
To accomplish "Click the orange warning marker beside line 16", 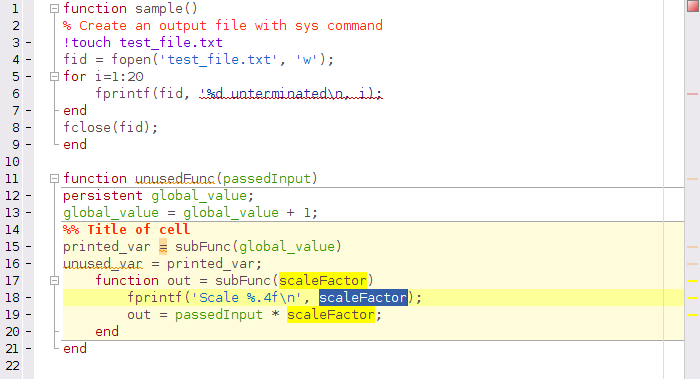I will coord(692,264).
